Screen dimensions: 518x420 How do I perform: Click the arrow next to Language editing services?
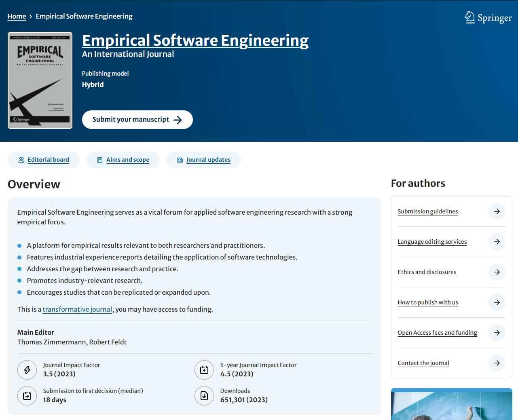point(497,242)
